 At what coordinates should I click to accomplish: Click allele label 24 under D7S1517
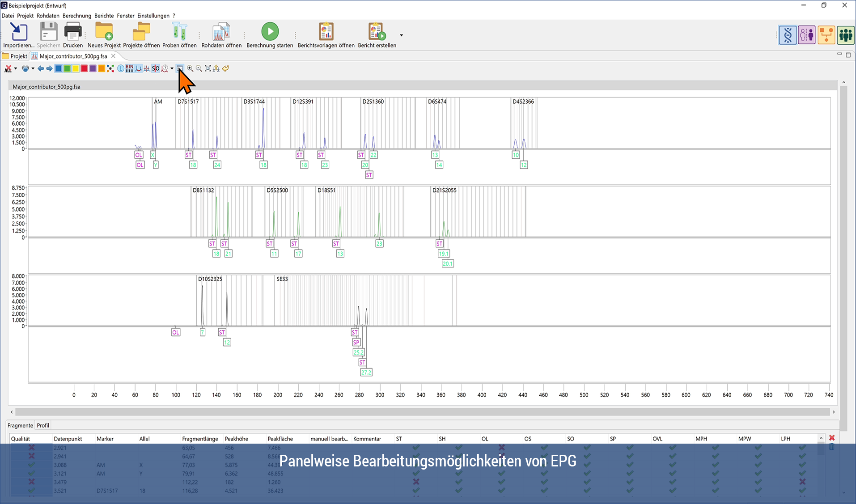point(217,165)
